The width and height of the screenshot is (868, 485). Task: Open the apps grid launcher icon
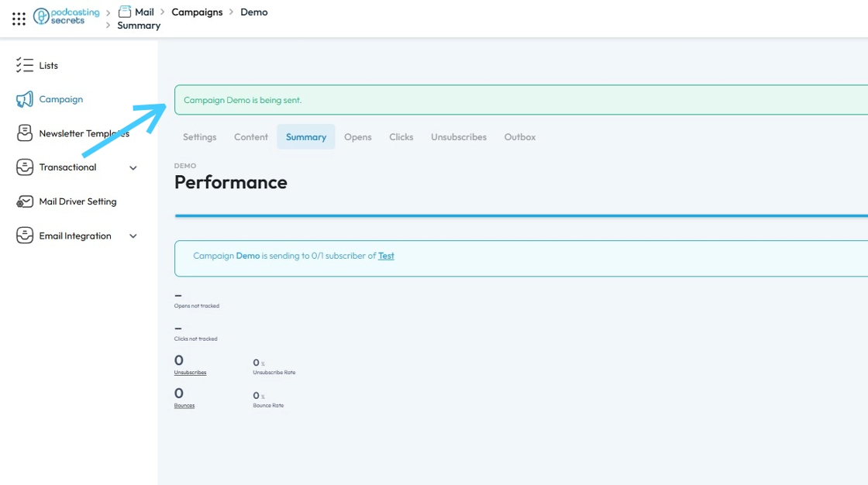pos(19,19)
